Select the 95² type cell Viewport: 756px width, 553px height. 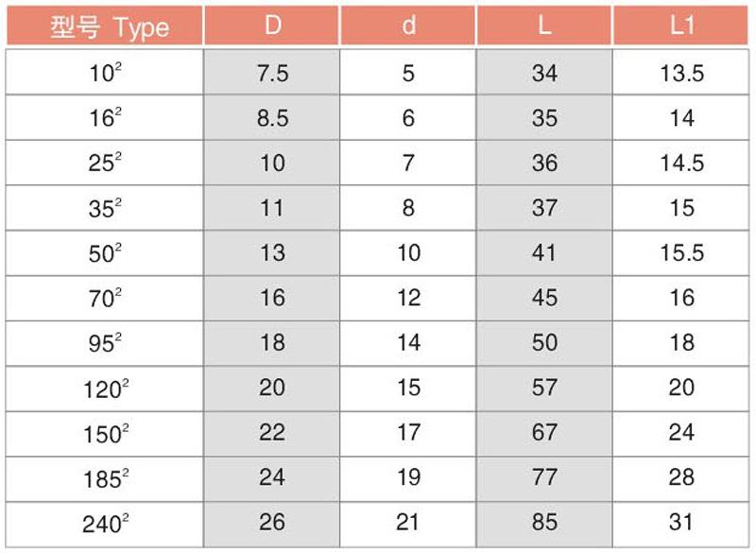pos(105,343)
